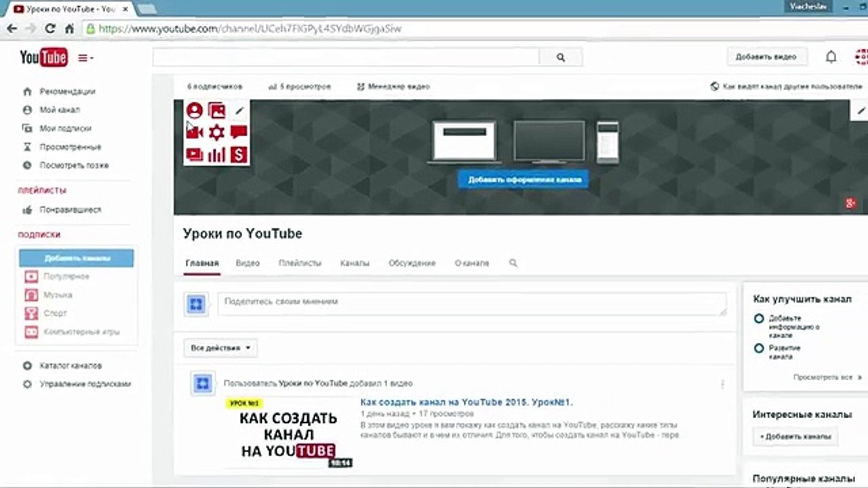Image resolution: width=868 pixels, height=488 pixels.
Task: Click the speech bubble comments icon
Action: [239, 132]
